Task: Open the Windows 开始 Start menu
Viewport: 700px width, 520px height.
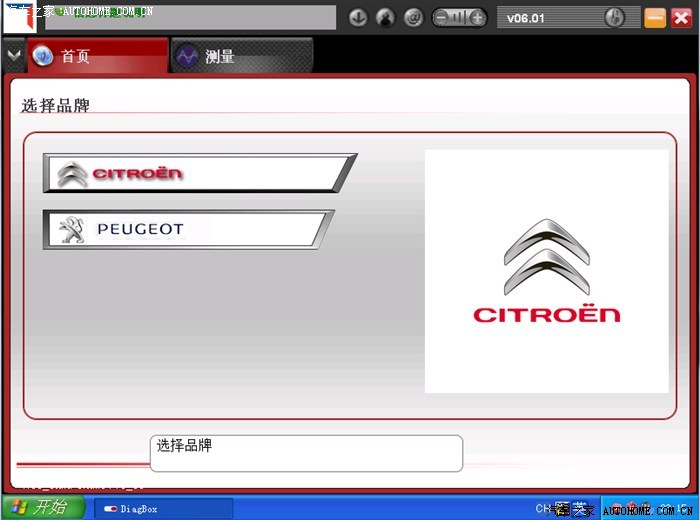Action: (42, 507)
